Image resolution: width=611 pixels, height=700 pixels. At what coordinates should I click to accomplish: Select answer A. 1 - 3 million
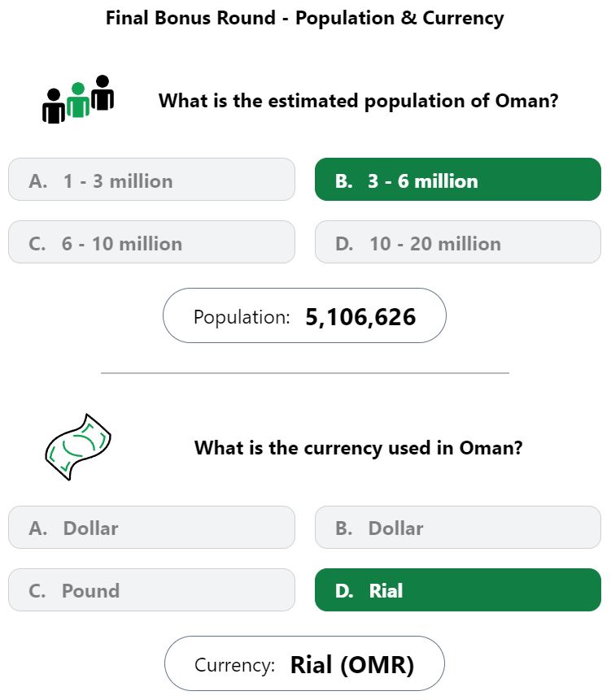point(151,179)
